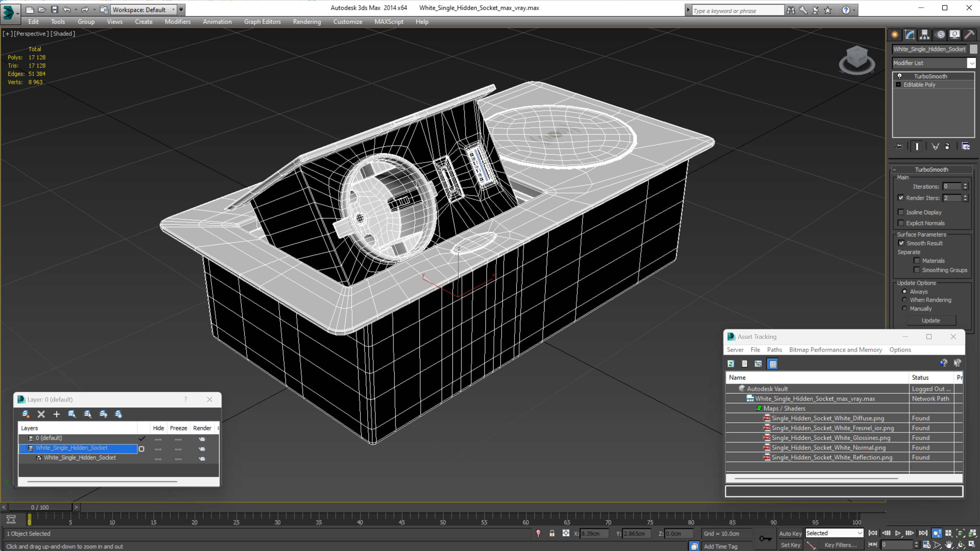Click the Selection Lock toggle padlock
This screenshot has height=551, width=980.
tap(552, 533)
